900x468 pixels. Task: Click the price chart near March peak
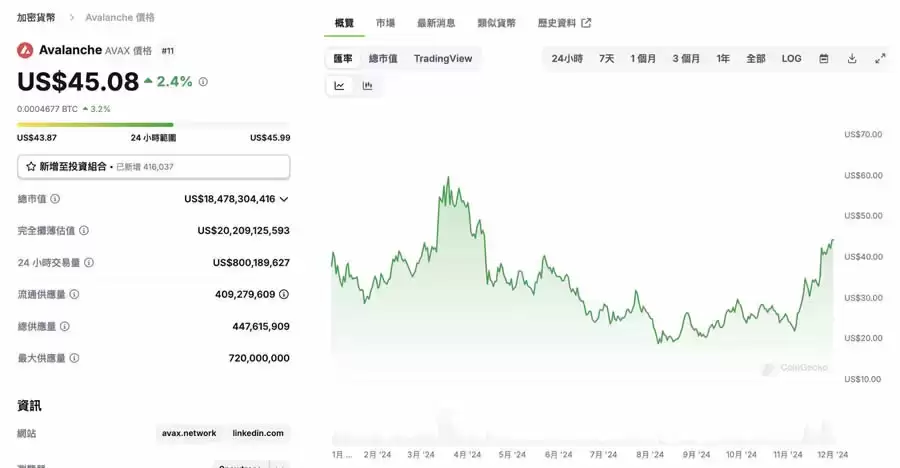[448, 184]
